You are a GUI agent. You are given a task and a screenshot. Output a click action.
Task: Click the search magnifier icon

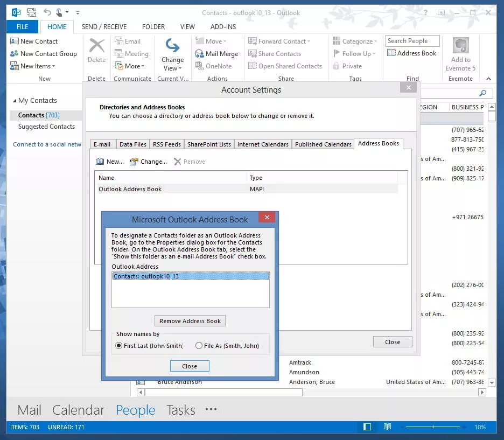tap(483, 93)
